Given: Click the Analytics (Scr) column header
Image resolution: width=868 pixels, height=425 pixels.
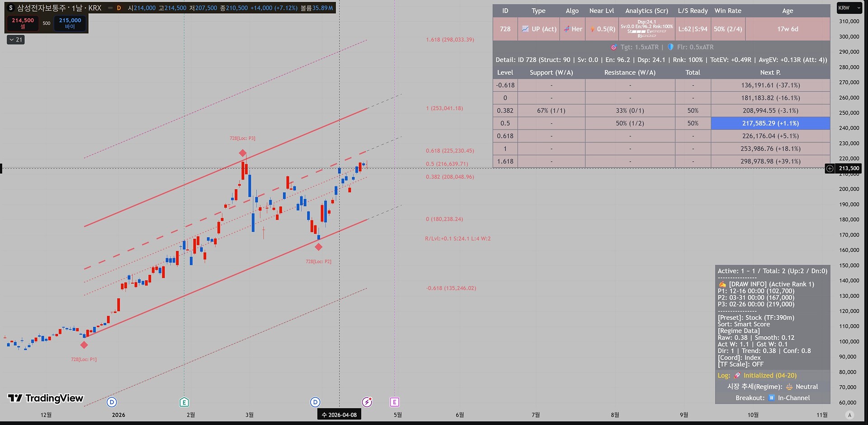Looking at the screenshot, I should click(x=646, y=11).
